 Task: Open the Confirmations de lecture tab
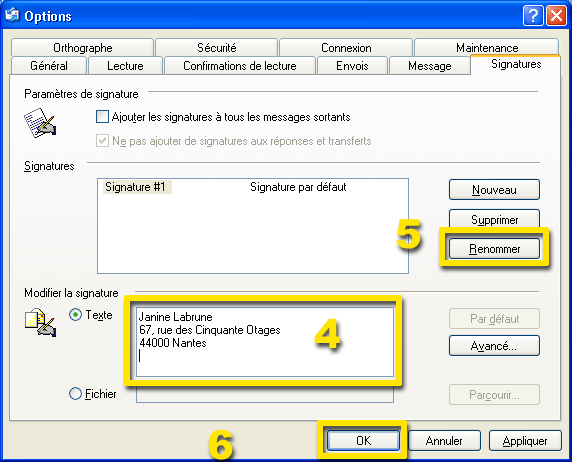[240, 66]
